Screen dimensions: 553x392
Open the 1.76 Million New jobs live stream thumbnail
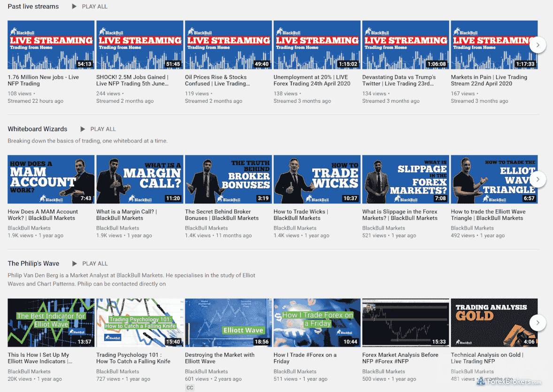(51, 45)
